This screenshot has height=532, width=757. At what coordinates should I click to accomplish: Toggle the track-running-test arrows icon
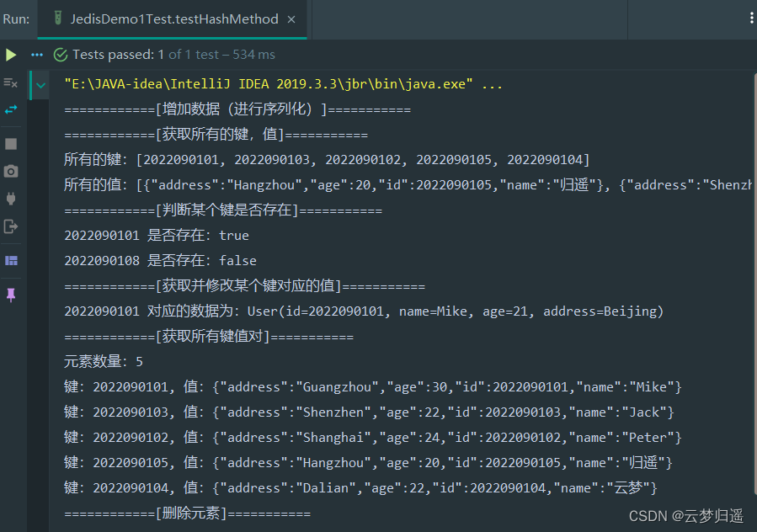click(x=11, y=110)
